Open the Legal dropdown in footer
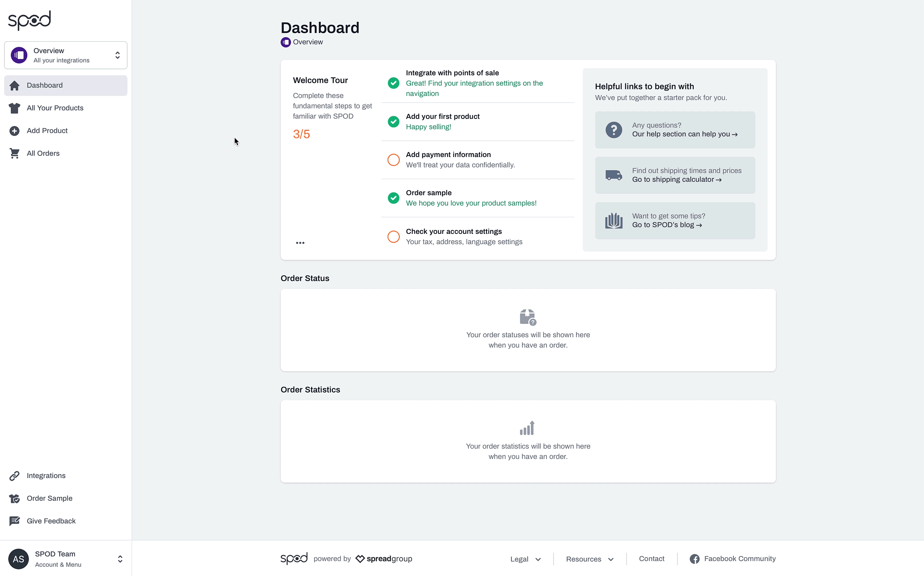 (x=525, y=559)
